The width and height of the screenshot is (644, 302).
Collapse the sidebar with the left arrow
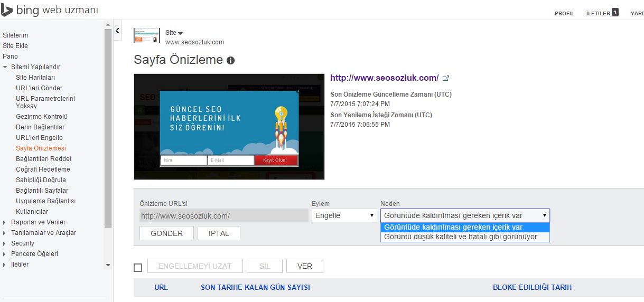pyautogui.click(x=118, y=31)
